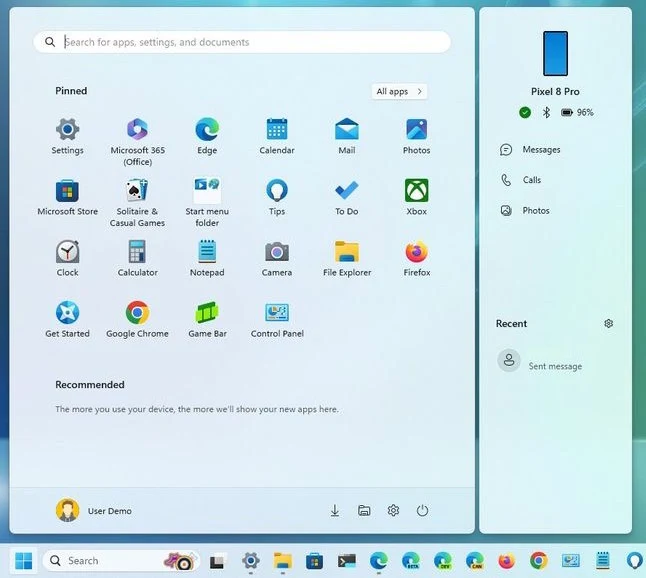
Task: Open Control Panel from the taskbar
Action: 571,561
